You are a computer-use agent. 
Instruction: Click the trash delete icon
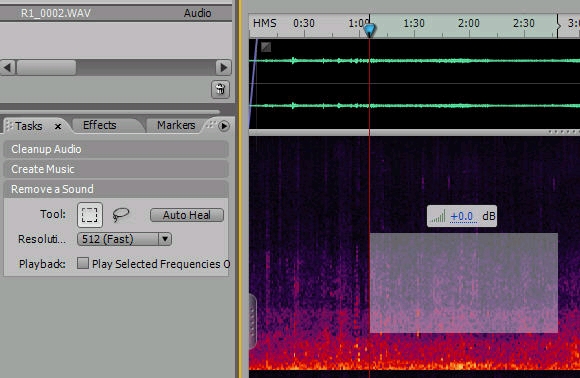(x=220, y=89)
